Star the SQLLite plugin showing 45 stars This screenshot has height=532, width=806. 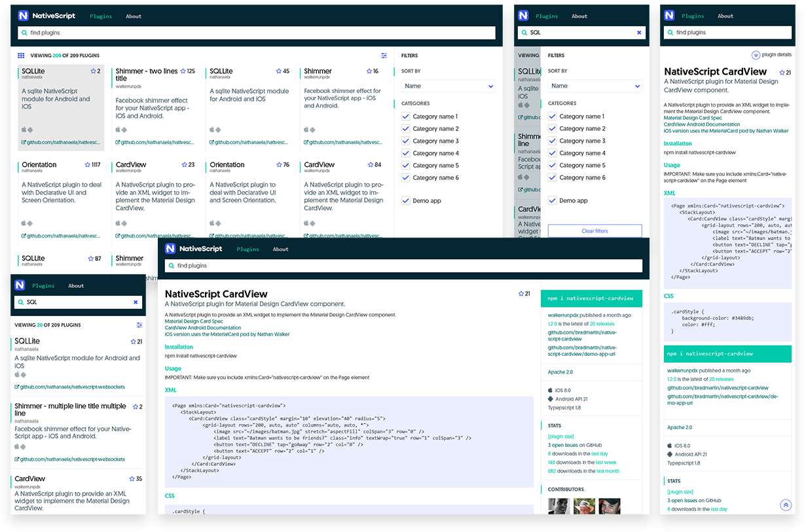coord(278,71)
